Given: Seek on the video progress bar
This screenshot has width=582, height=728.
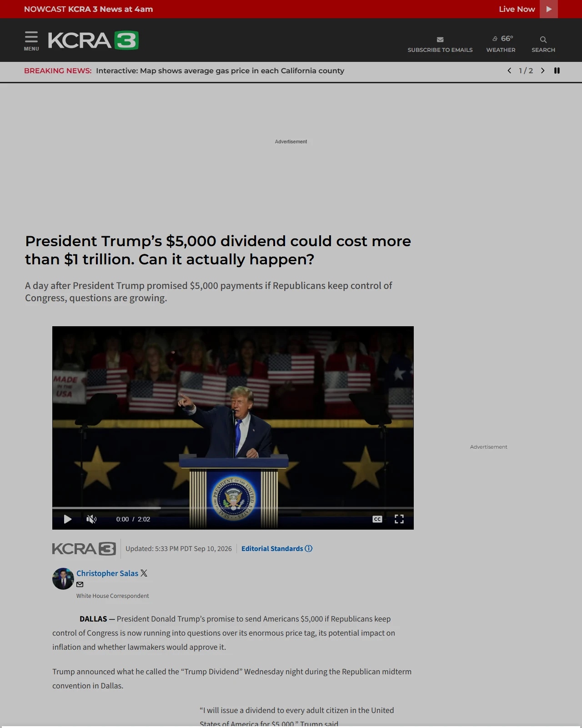Looking at the screenshot, I should pyautogui.click(x=233, y=508).
